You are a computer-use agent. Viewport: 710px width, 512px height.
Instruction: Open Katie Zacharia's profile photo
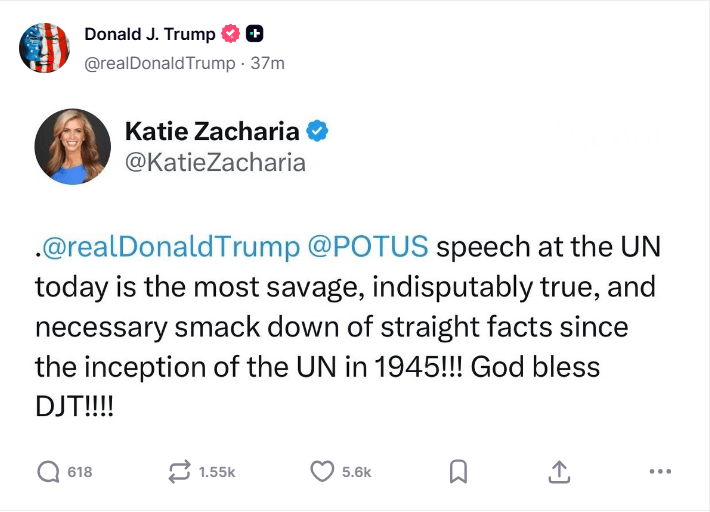[73, 146]
